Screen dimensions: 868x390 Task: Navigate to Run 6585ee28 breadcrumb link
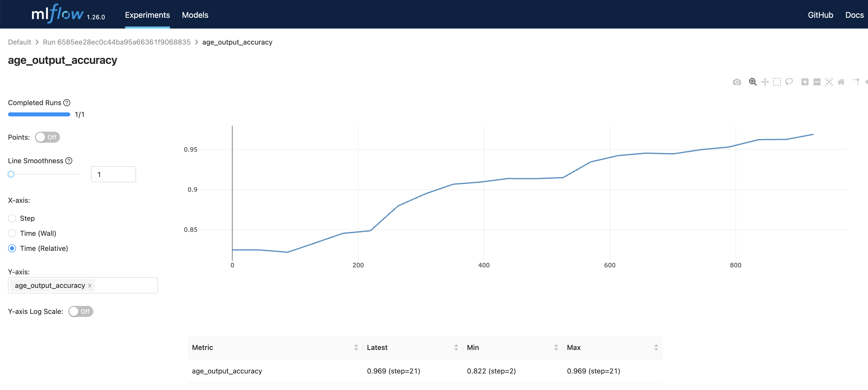116,42
